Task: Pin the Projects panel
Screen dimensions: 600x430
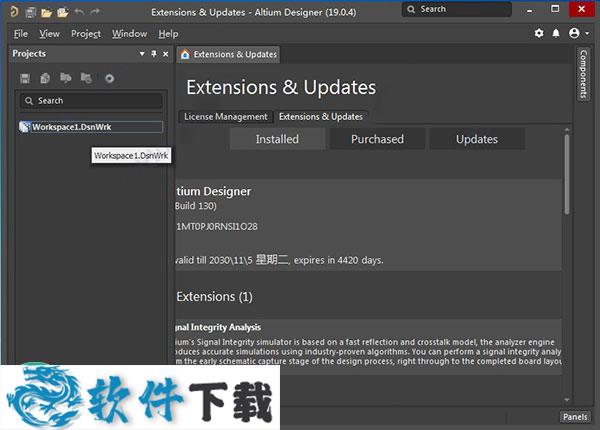Action: pyautogui.click(x=154, y=54)
